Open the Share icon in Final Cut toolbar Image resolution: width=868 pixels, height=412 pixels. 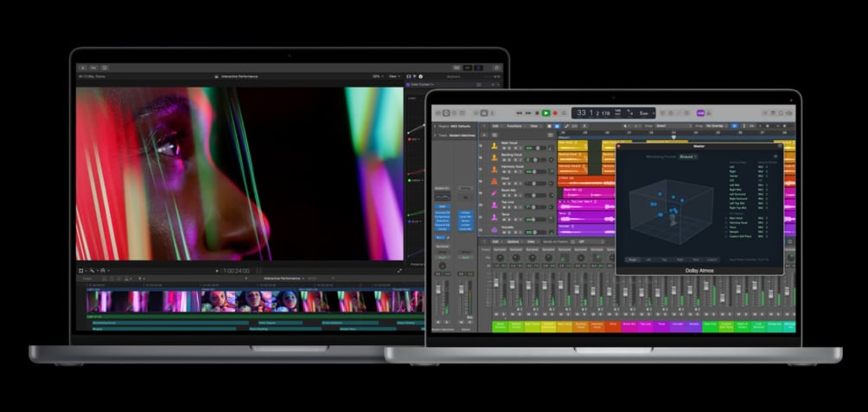(496, 68)
